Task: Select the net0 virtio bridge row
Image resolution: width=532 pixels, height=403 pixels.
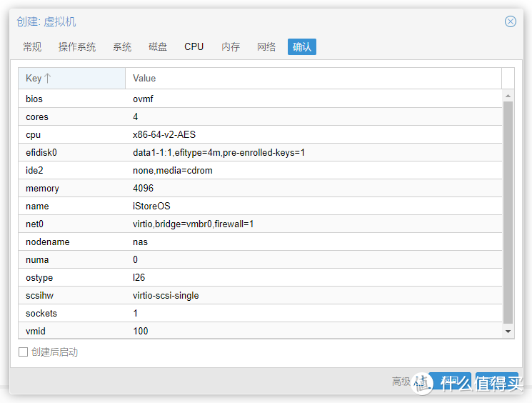Action: tap(261, 224)
